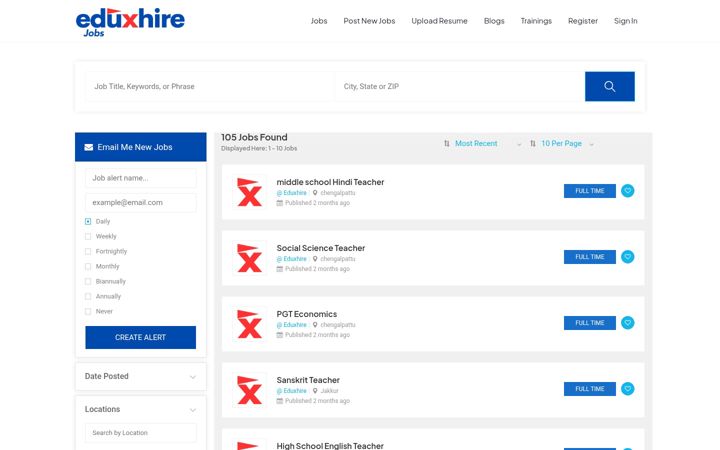Click the envelope icon beside Email Me New Jobs
The image size is (720, 450).
point(89,147)
